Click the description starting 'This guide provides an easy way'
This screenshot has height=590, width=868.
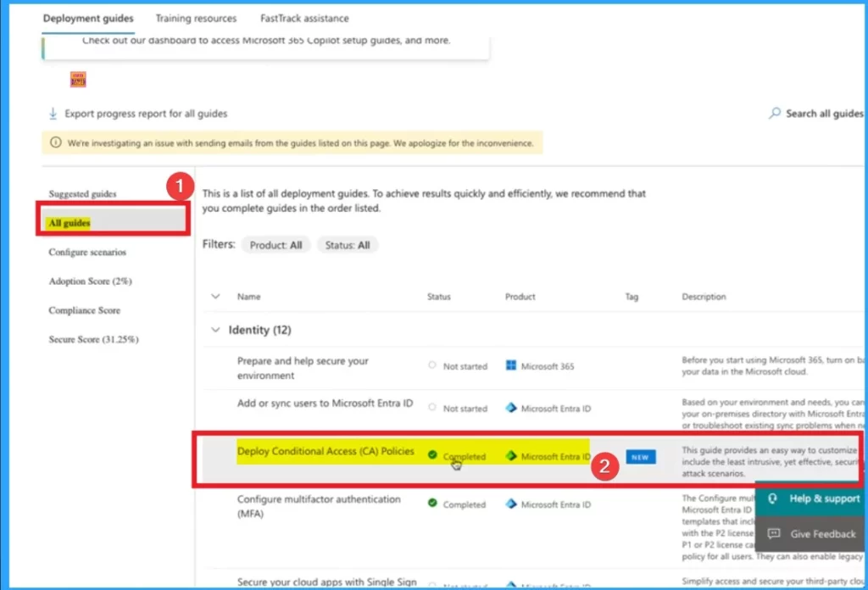pyautogui.click(x=770, y=462)
